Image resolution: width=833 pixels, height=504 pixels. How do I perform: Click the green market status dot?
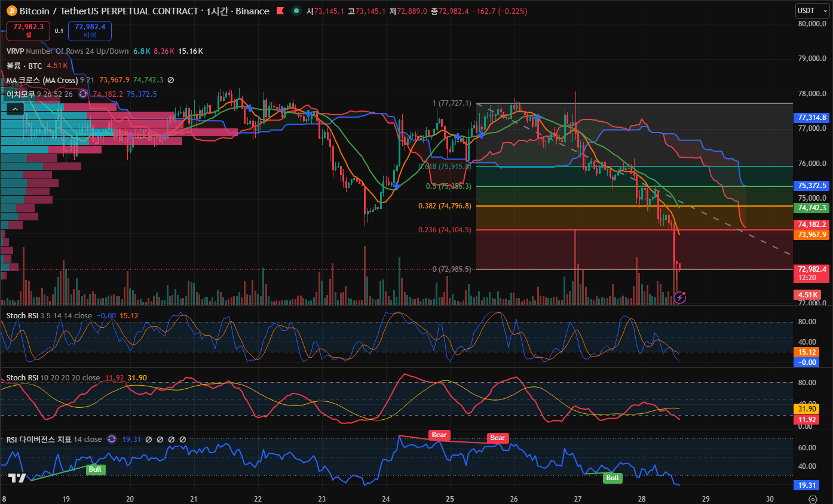tap(296, 11)
